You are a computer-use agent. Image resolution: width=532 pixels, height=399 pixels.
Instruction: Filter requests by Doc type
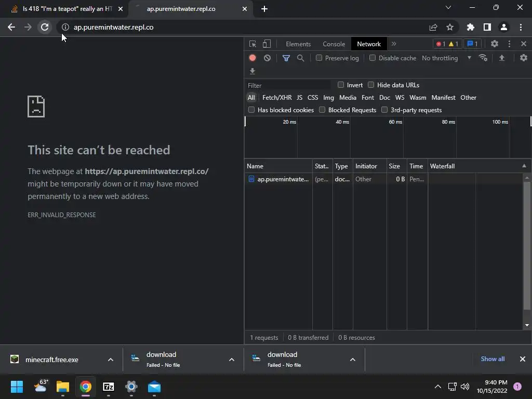pos(384,98)
